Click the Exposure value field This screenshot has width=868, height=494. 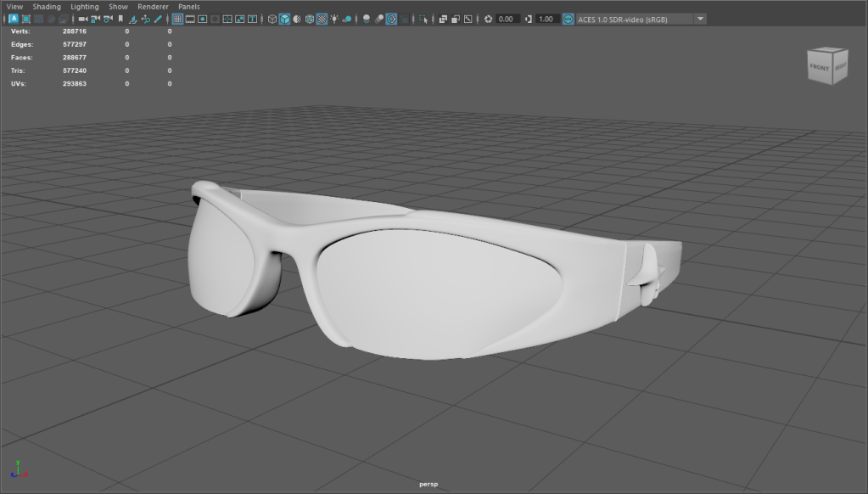(507, 19)
